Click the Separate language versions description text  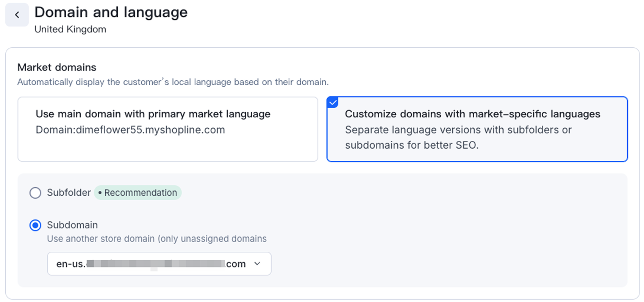[458, 137]
